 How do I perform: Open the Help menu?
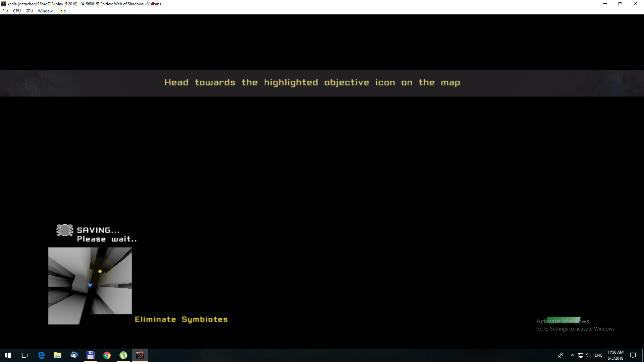coord(61,11)
